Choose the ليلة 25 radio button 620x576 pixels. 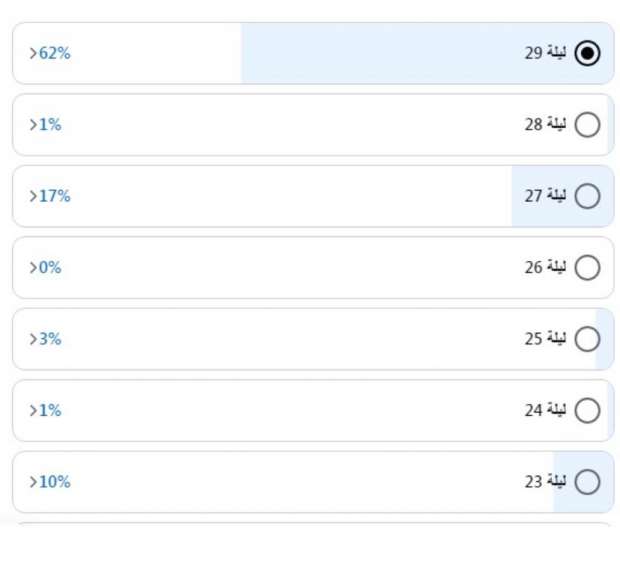click(588, 339)
